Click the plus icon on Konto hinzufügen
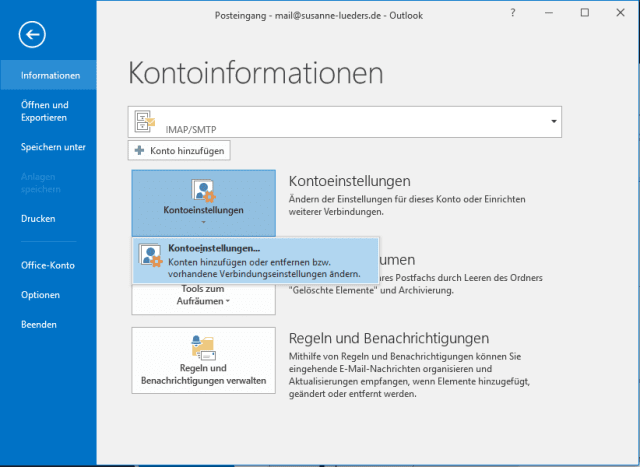The height and width of the screenshot is (467, 640). (x=139, y=150)
